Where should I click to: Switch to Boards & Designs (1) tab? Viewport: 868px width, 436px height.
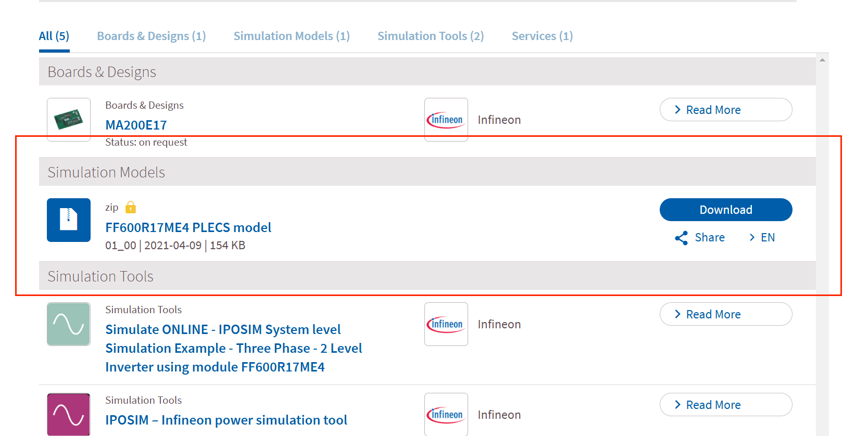(152, 36)
